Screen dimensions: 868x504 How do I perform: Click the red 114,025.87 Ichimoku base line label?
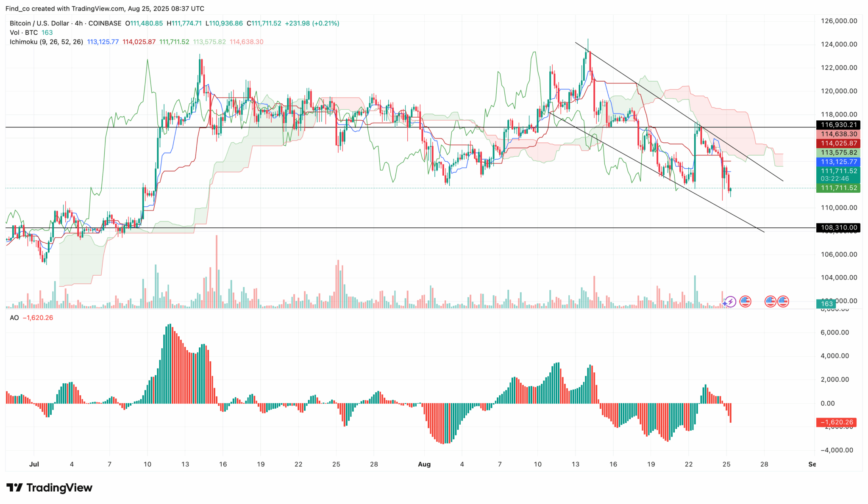click(x=838, y=144)
